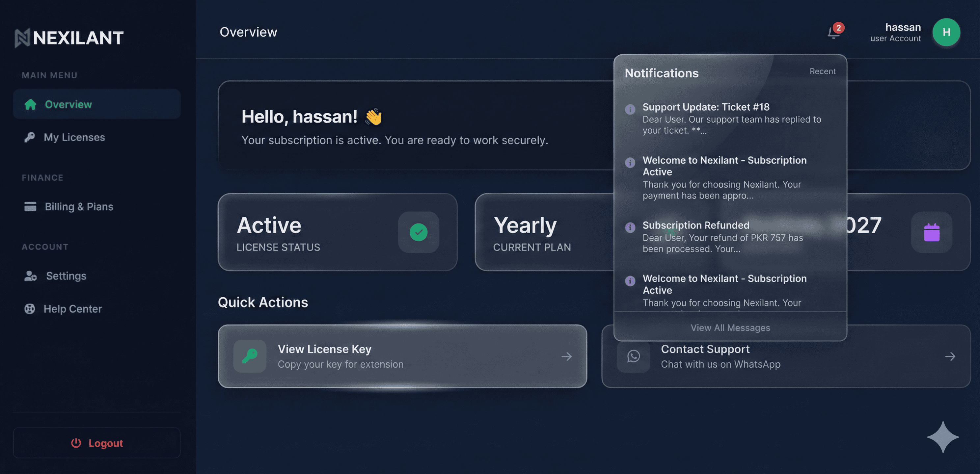
Task: Click the green checkmark on License Status
Action: pyautogui.click(x=419, y=232)
